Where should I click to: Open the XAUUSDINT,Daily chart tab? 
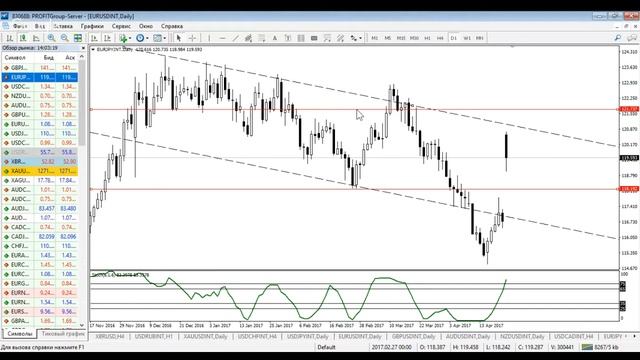pos(205,337)
